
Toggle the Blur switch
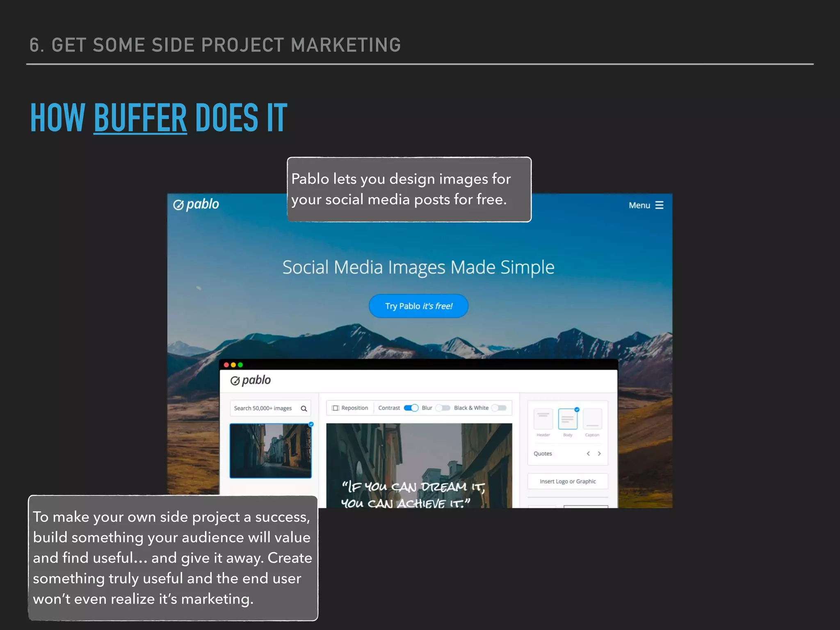(x=443, y=408)
